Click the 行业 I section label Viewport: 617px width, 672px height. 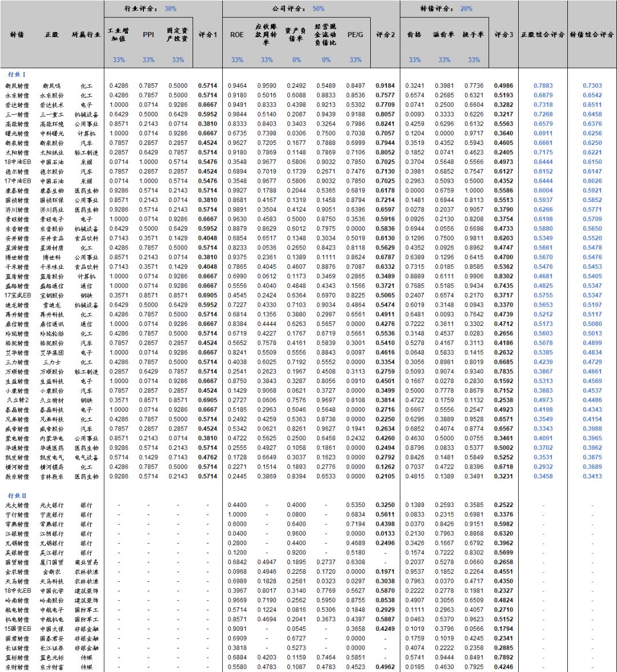[x=17, y=74]
